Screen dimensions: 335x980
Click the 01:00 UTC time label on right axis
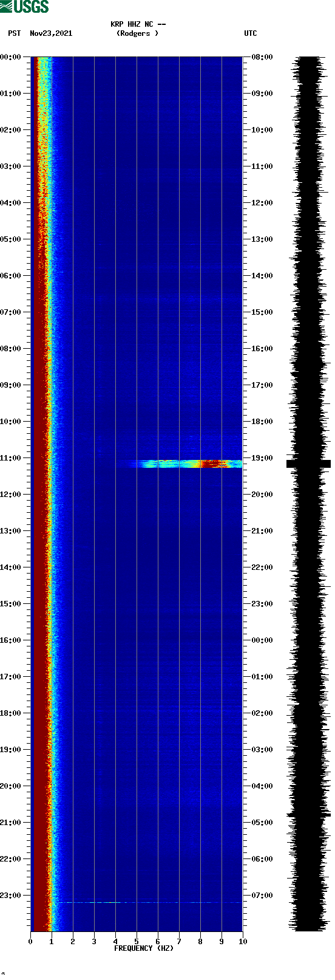(262, 677)
